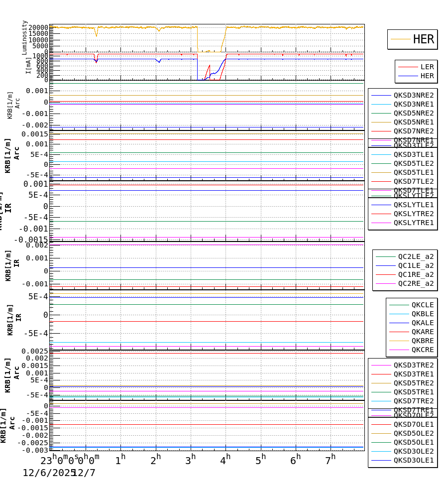The width and height of the screenshot is (448, 490).
Task: Click the QKSD30LE1 blue legend marker
Action: (383, 461)
